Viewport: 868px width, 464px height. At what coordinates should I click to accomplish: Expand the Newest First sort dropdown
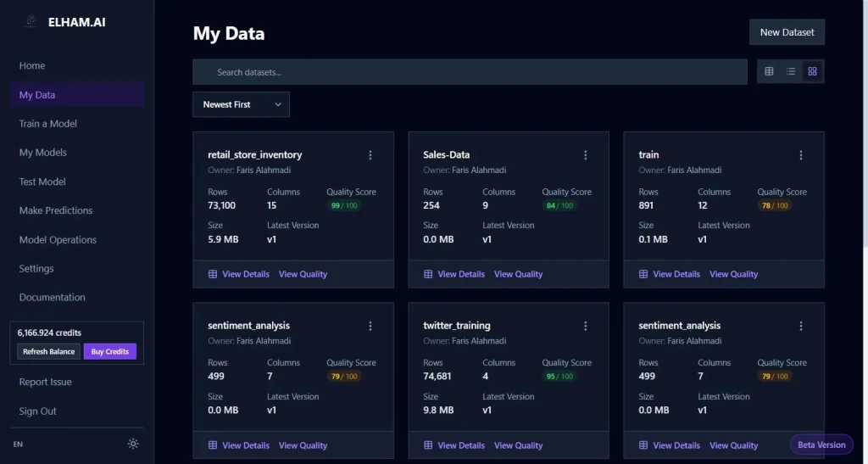(241, 104)
